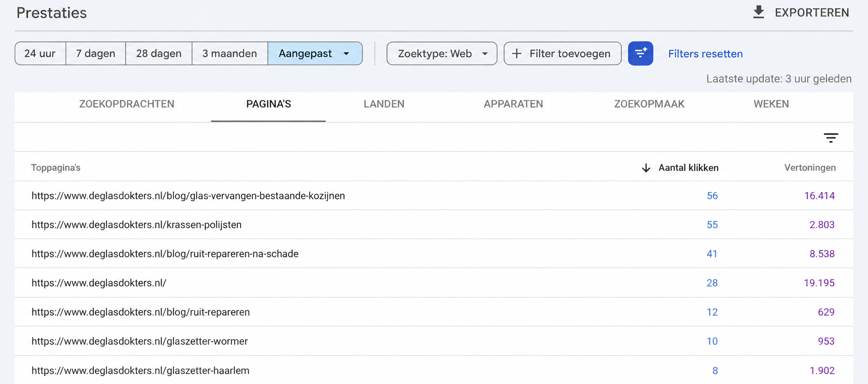The height and width of the screenshot is (384, 868).
Task: Select the 3 maanden date range
Action: tap(230, 53)
